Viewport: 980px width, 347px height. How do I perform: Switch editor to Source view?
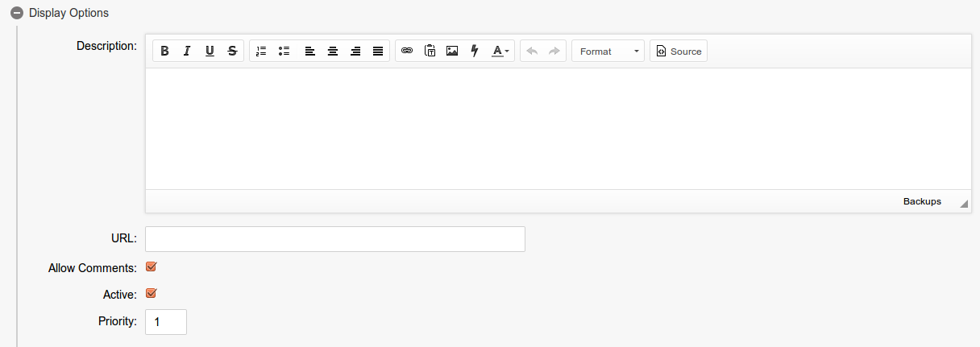tap(679, 52)
